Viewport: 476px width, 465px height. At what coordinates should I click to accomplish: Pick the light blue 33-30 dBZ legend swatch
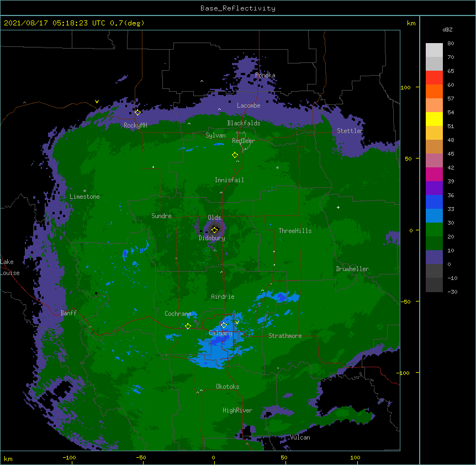tap(434, 216)
